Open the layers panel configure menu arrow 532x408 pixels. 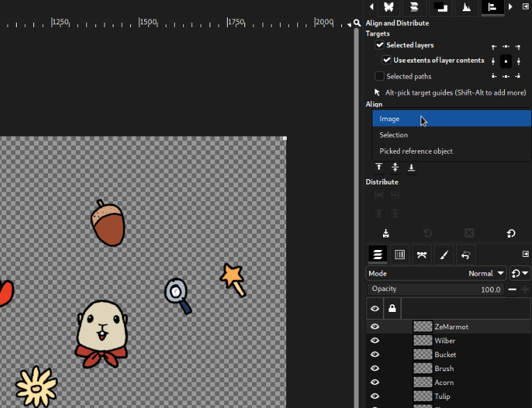pyautogui.click(x=525, y=254)
